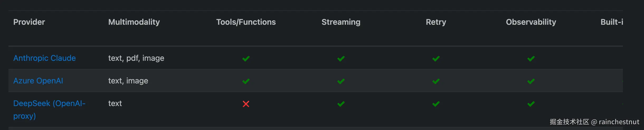Click Anthropic Claude Retry green checkmark

436,59
